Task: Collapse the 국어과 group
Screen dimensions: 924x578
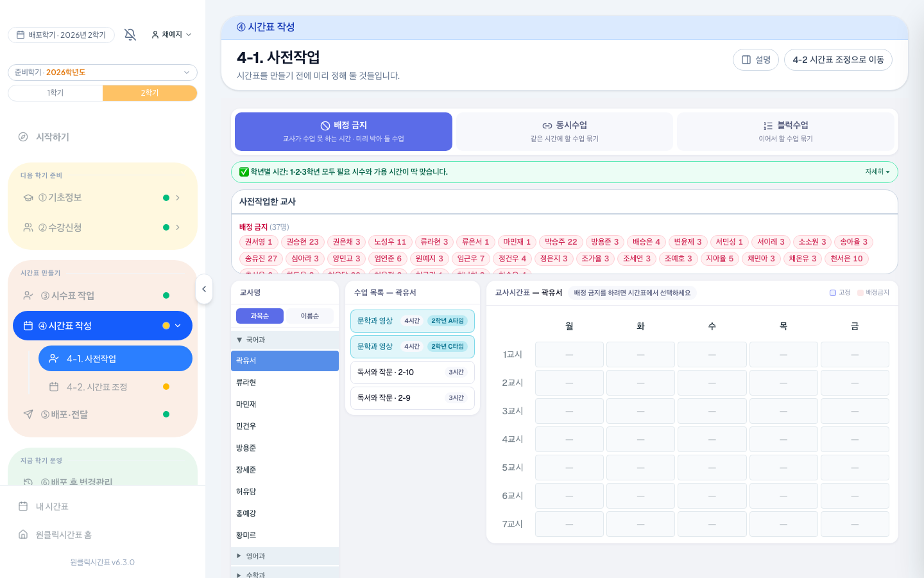Action: click(x=285, y=340)
